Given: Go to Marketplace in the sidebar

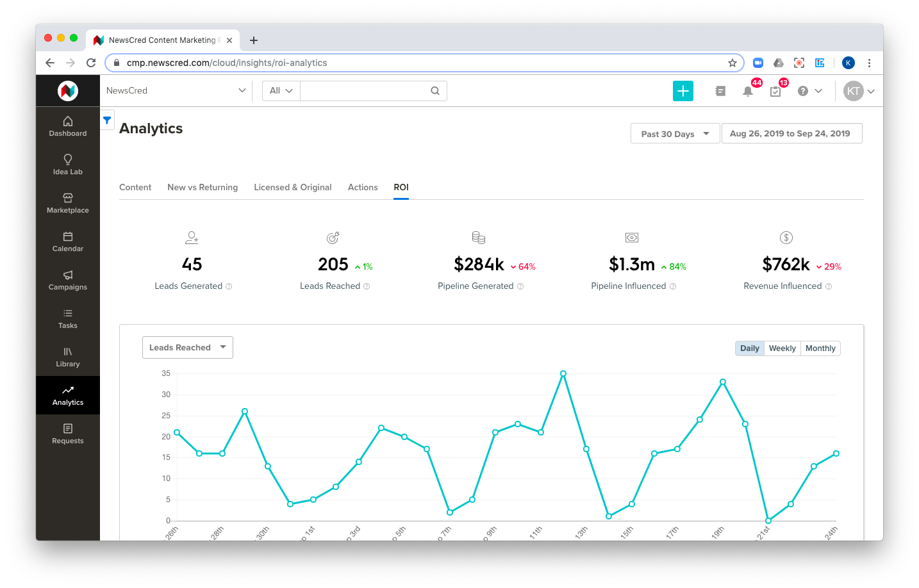Looking at the screenshot, I should click(68, 203).
